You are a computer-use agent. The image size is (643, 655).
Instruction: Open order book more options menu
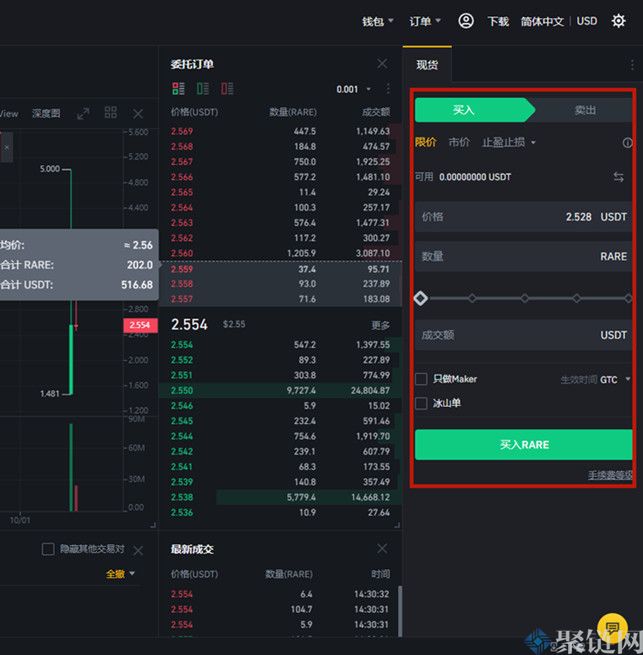pos(388,89)
